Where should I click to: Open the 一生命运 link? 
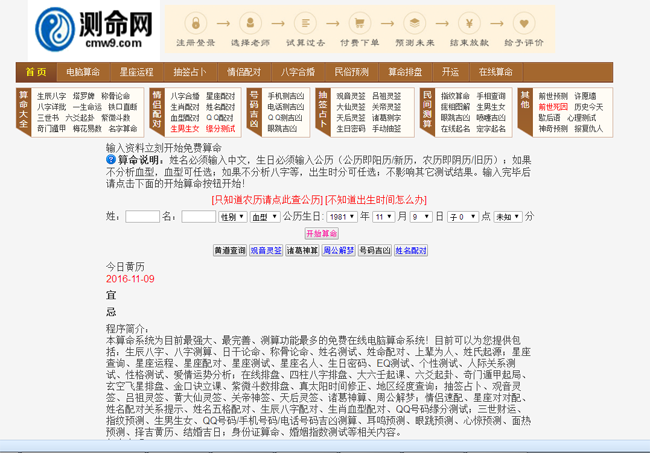coord(87,107)
